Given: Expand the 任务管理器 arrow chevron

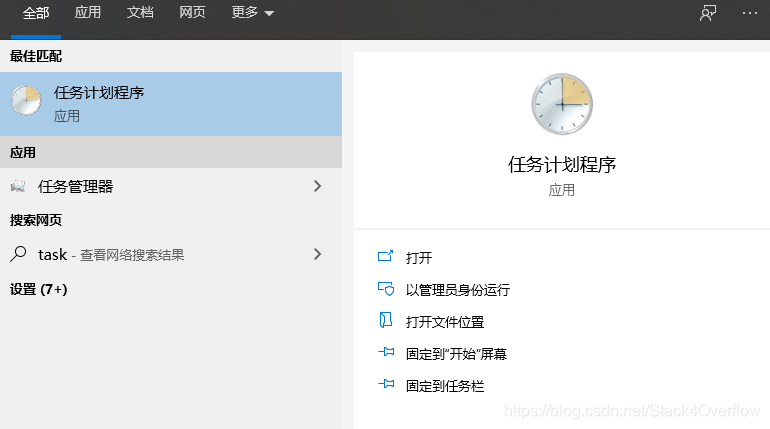Looking at the screenshot, I should [x=318, y=186].
